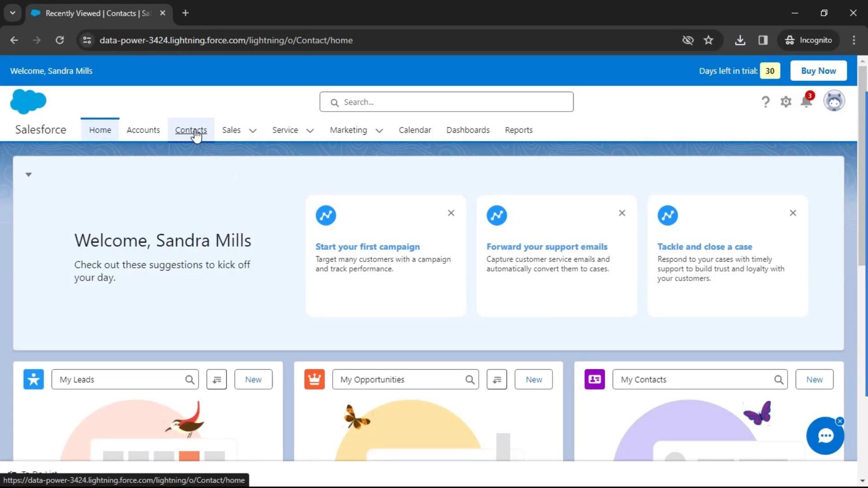This screenshot has width=868, height=488.
Task: Click the My Leads star icon
Action: (x=33, y=380)
